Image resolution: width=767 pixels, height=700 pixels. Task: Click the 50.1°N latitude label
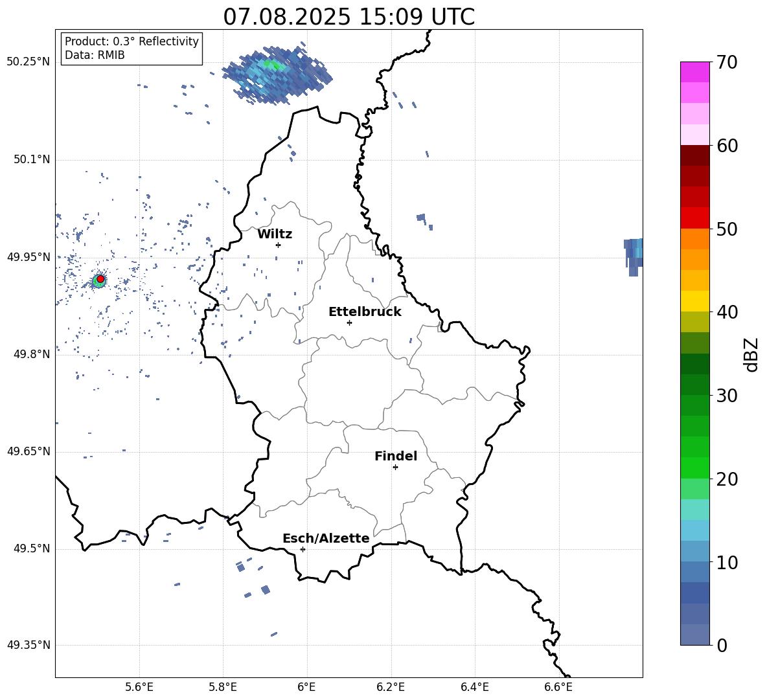pyautogui.click(x=32, y=159)
